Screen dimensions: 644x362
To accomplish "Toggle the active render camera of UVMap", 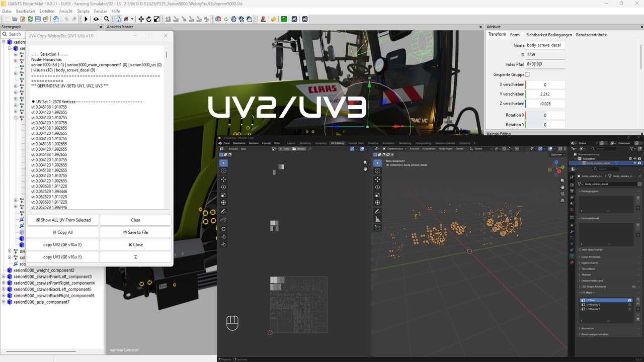I will 629,300.
